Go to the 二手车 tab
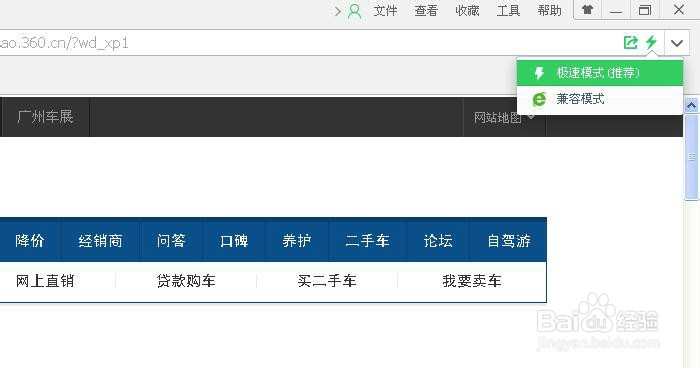 click(x=367, y=241)
